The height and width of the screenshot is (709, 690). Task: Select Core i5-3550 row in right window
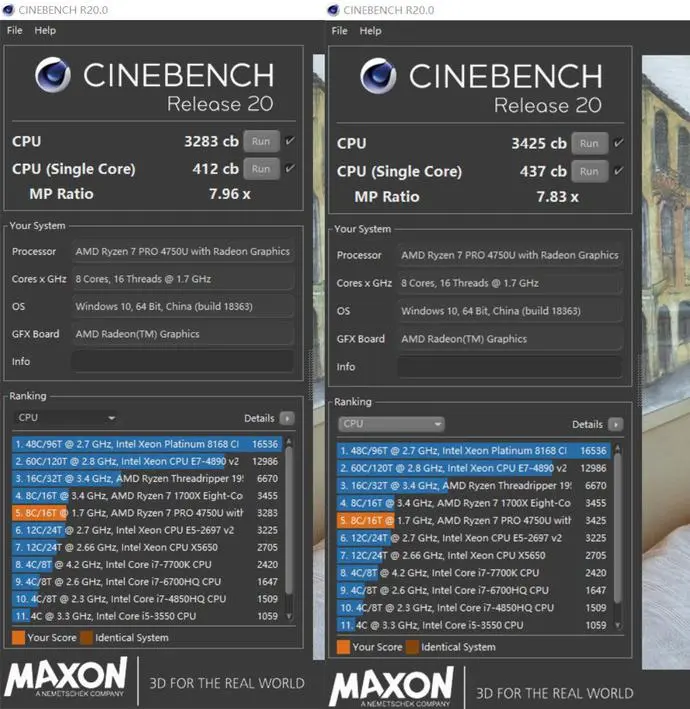tap(473, 625)
